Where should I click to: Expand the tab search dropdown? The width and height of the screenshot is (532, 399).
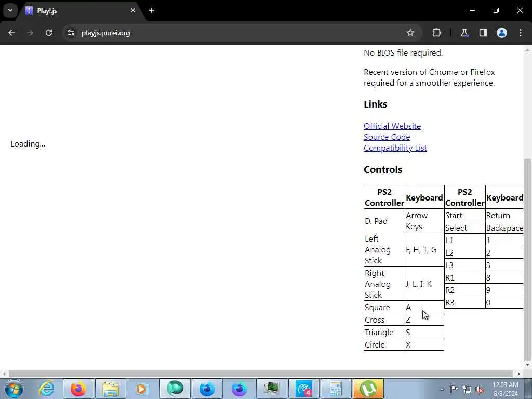pyautogui.click(x=10, y=10)
